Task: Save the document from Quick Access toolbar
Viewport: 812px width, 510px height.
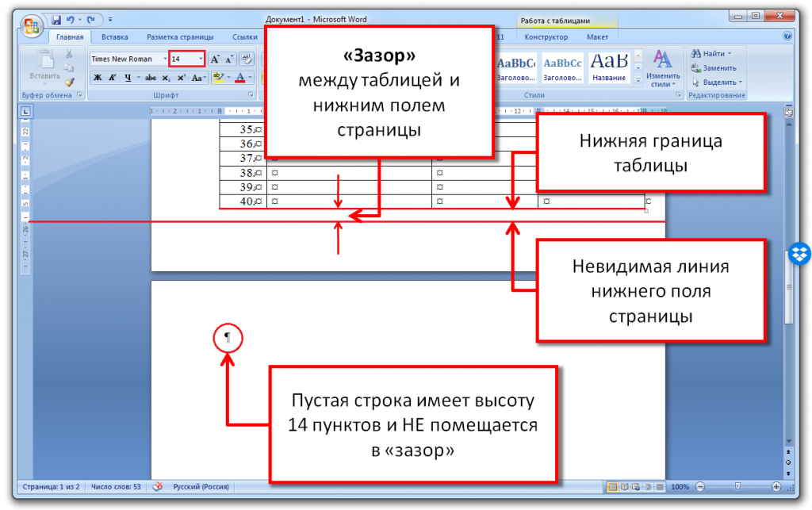Action: point(56,18)
